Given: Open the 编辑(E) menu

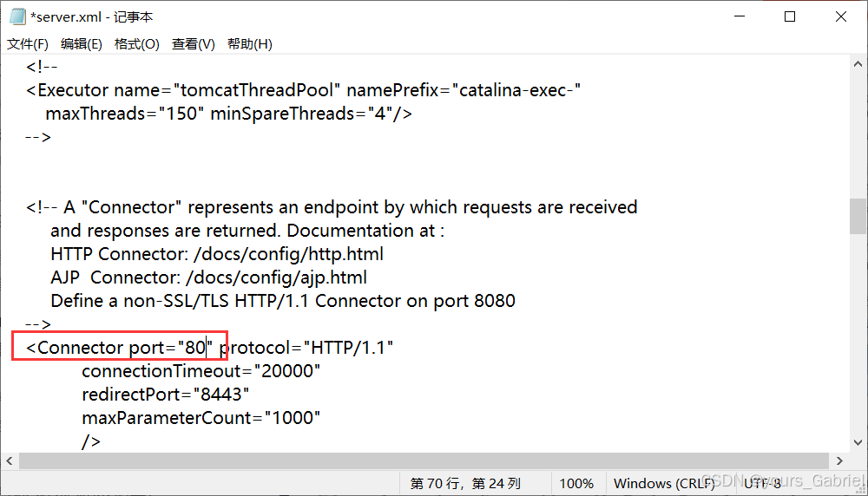Looking at the screenshot, I should click(81, 44).
